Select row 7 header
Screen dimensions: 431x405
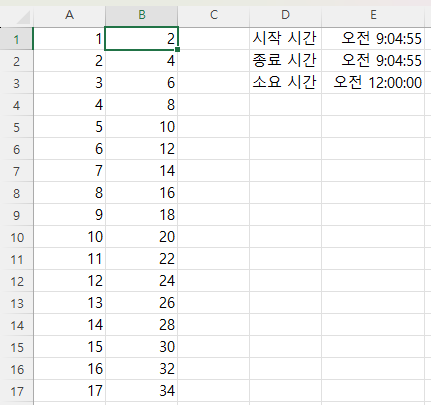click(16, 171)
